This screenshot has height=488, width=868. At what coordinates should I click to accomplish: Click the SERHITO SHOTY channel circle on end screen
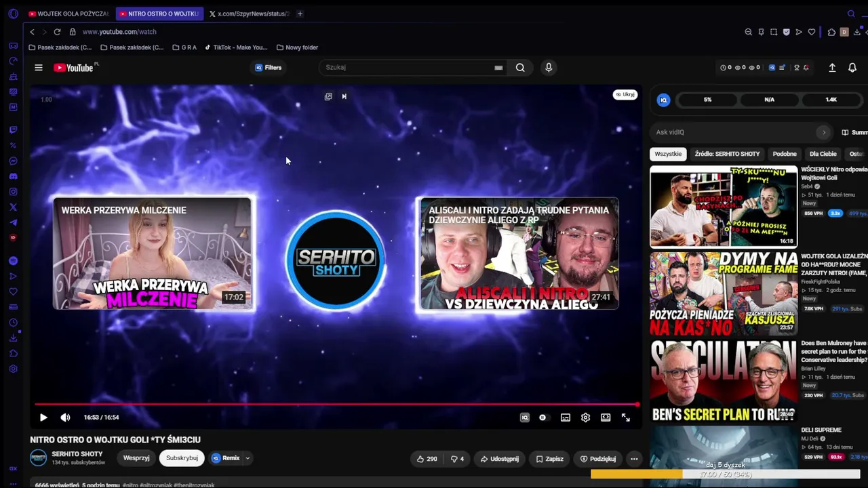[x=336, y=260]
